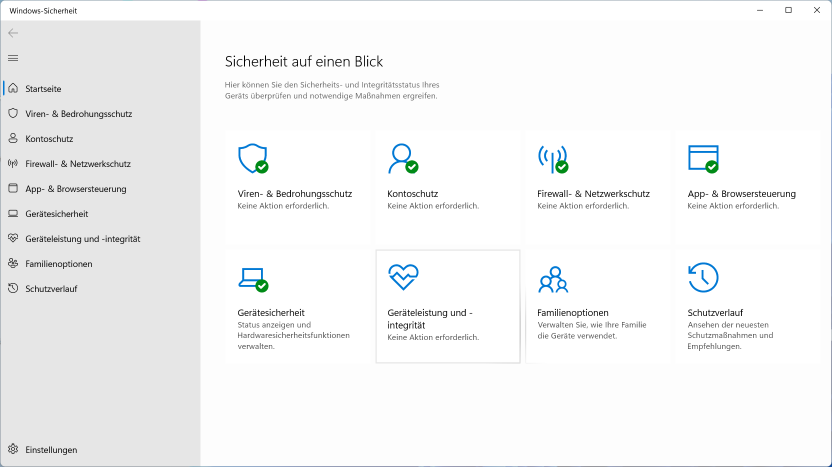This screenshot has width=832, height=467.
Task: Open the Kontoschutz tile title
Action: coord(412,194)
